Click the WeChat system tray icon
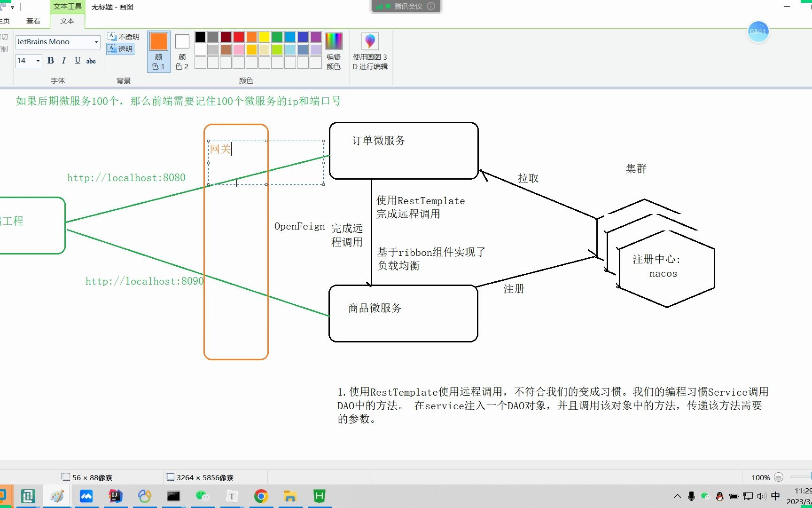 coord(705,496)
